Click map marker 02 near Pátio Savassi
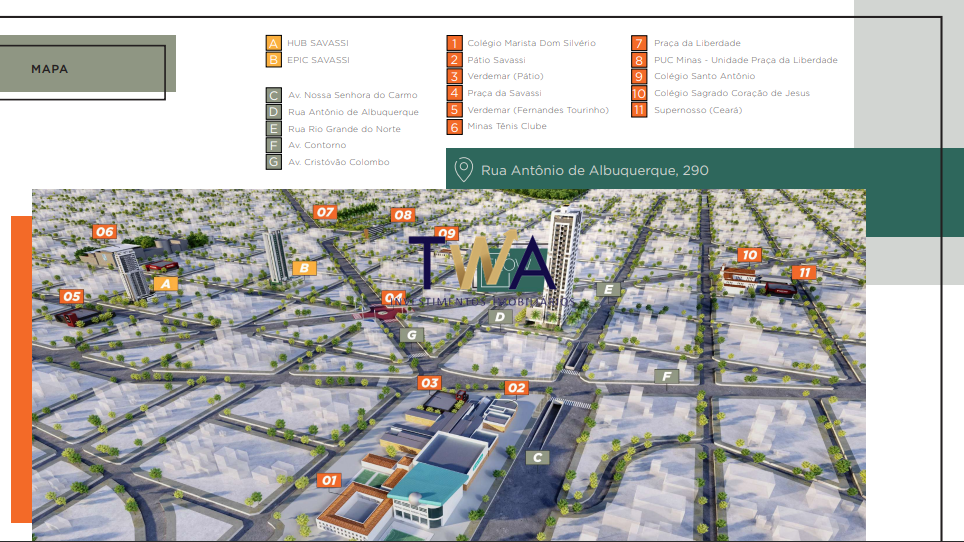Screen dimensions: 964x542 516,388
